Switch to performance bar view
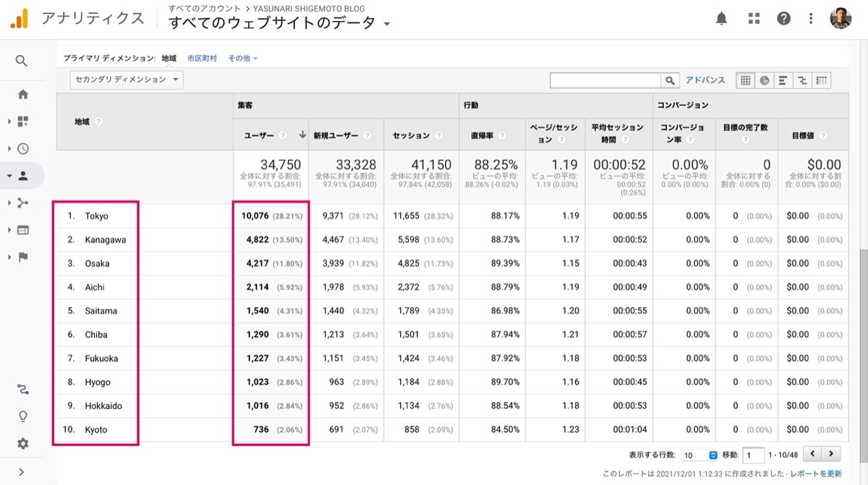The width and height of the screenshot is (868, 485). (x=783, y=80)
